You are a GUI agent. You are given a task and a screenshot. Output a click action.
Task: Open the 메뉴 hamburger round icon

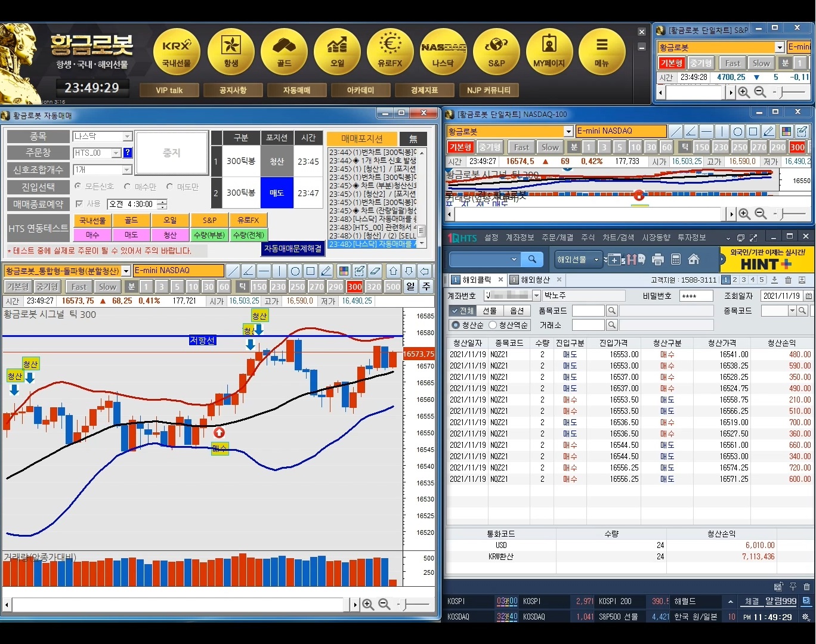click(602, 52)
